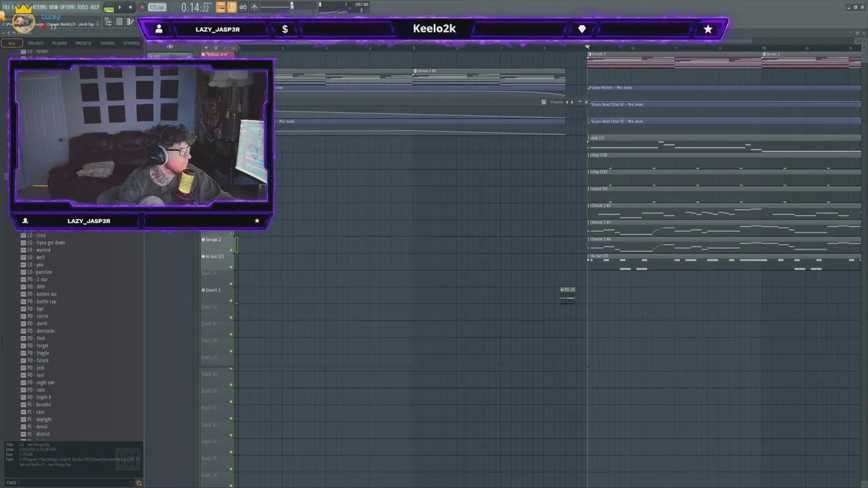Click the transport Stop button

130,7
